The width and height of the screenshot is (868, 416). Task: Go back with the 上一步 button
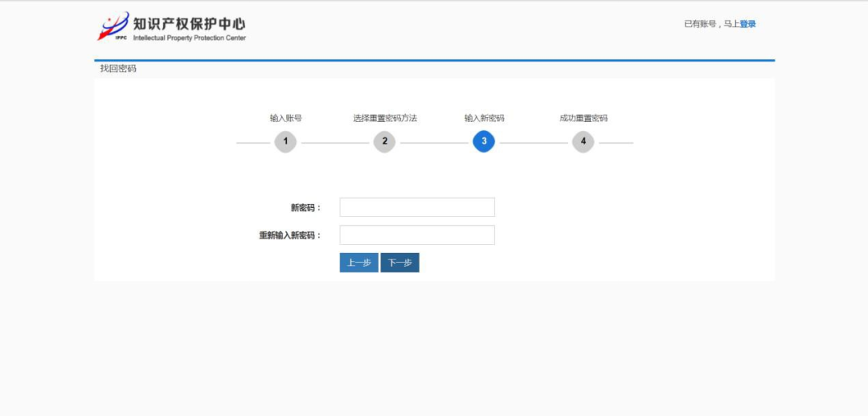pyautogui.click(x=358, y=263)
